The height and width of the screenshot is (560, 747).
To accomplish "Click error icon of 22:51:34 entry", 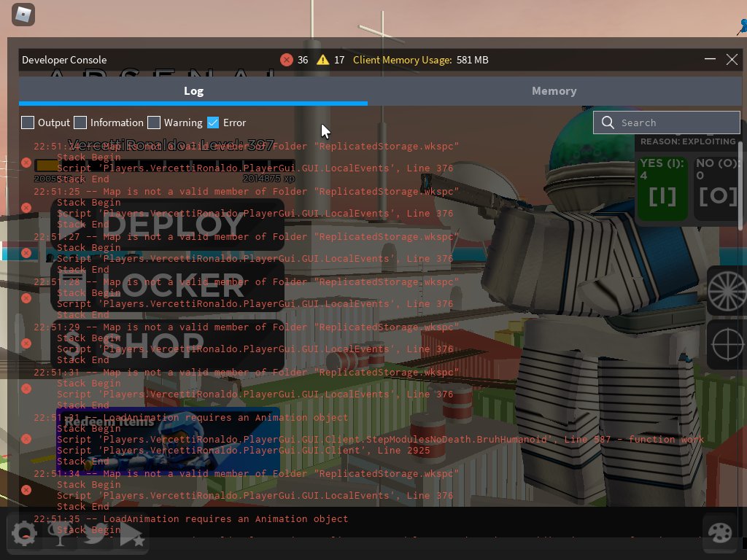I will pyautogui.click(x=26, y=490).
